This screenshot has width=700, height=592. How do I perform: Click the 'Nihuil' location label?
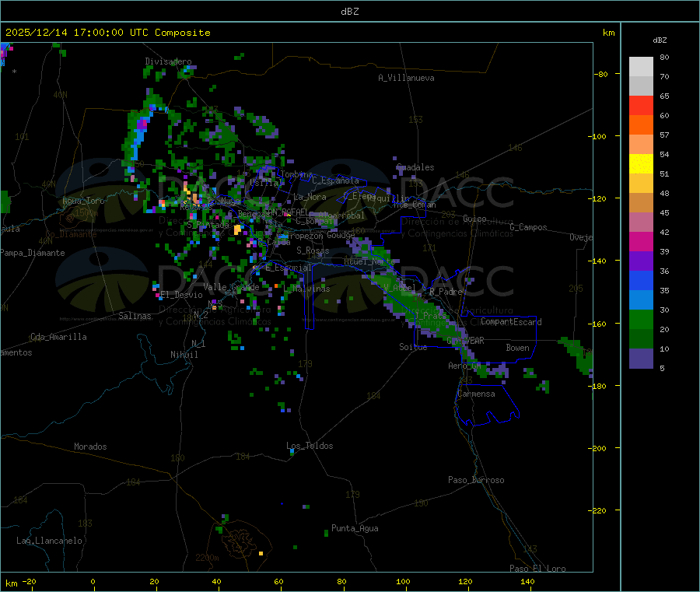click(184, 355)
